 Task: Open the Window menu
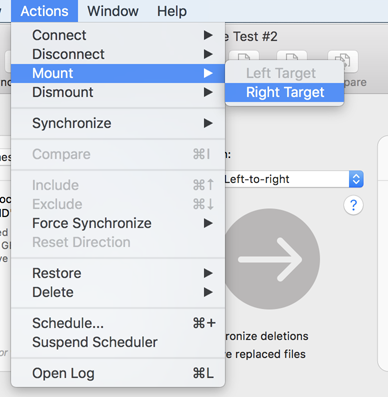point(113,11)
